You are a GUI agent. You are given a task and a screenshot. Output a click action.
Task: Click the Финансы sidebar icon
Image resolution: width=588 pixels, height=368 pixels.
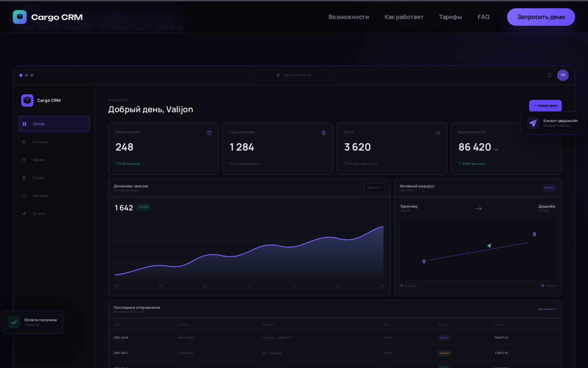[24, 195]
